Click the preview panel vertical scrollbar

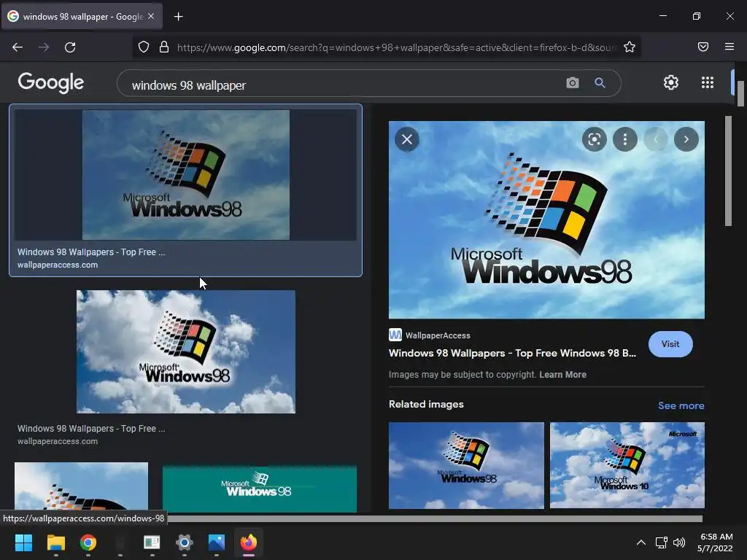coord(728,171)
